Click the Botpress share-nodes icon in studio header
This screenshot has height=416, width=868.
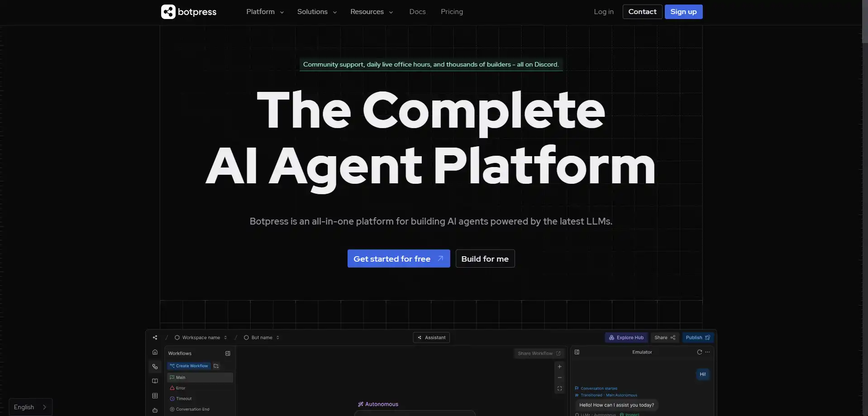pyautogui.click(x=155, y=338)
